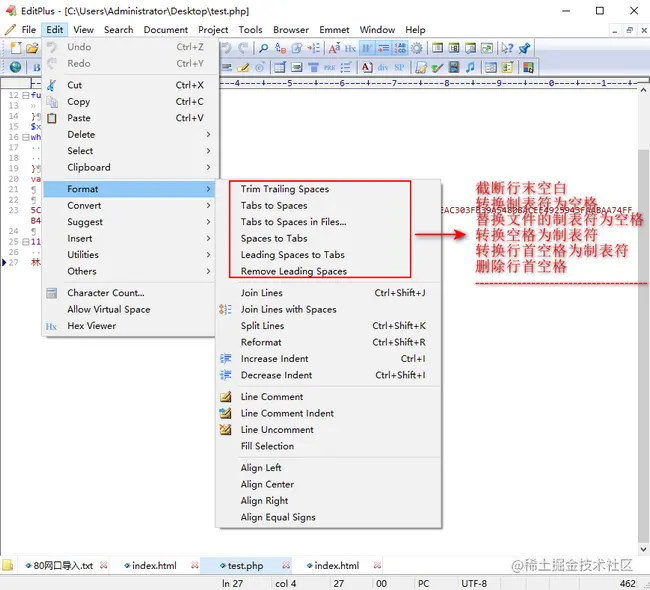Collapse the code fold at line 12

[26, 95]
